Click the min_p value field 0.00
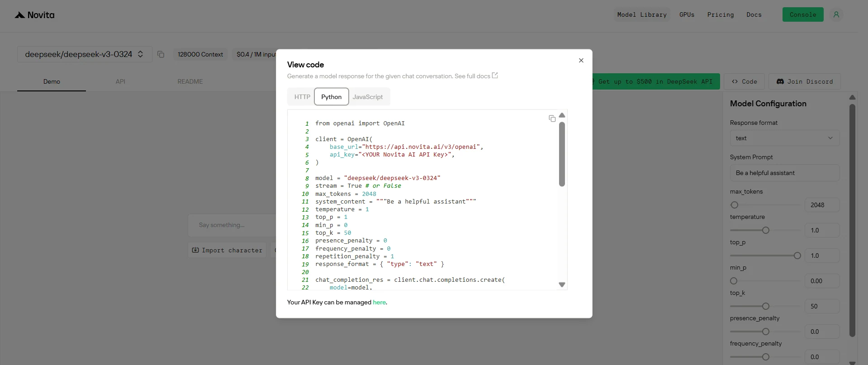Viewport: 868px width, 365px height. coord(822,281)
